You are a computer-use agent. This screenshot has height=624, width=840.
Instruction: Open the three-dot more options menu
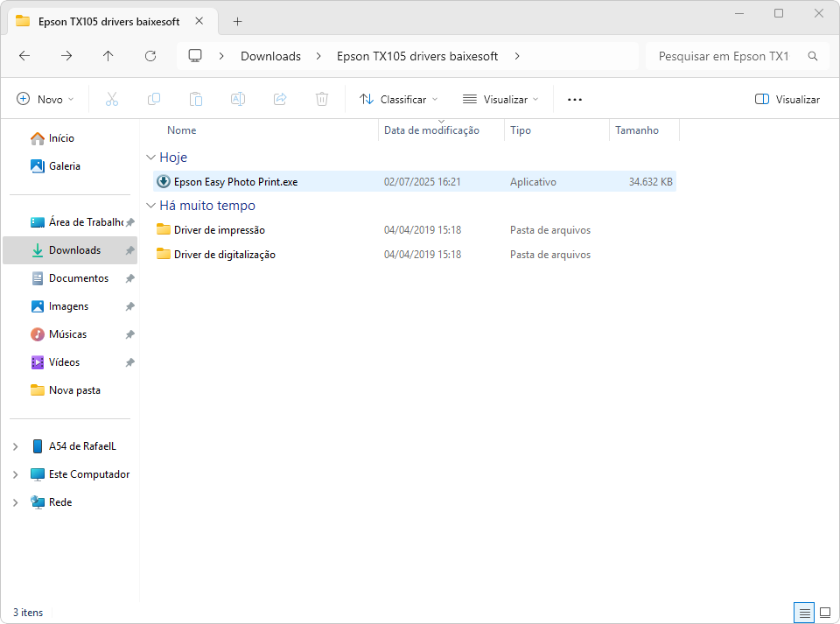[575, 100]
